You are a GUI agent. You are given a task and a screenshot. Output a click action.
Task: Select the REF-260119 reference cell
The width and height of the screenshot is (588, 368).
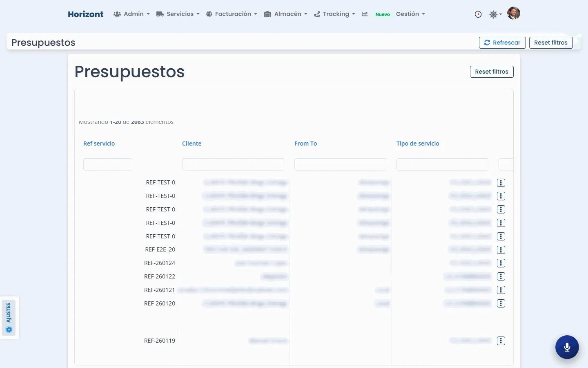[x=160, y=341]
